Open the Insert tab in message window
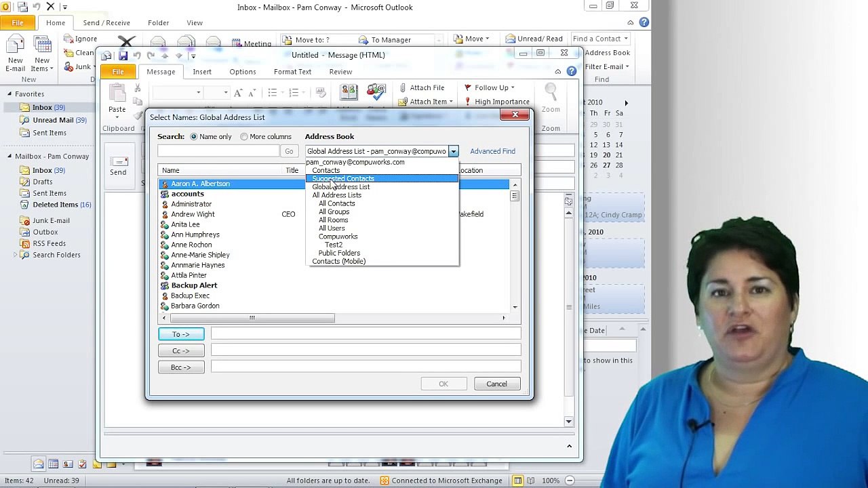868x488 pixels. click(202, 72)
